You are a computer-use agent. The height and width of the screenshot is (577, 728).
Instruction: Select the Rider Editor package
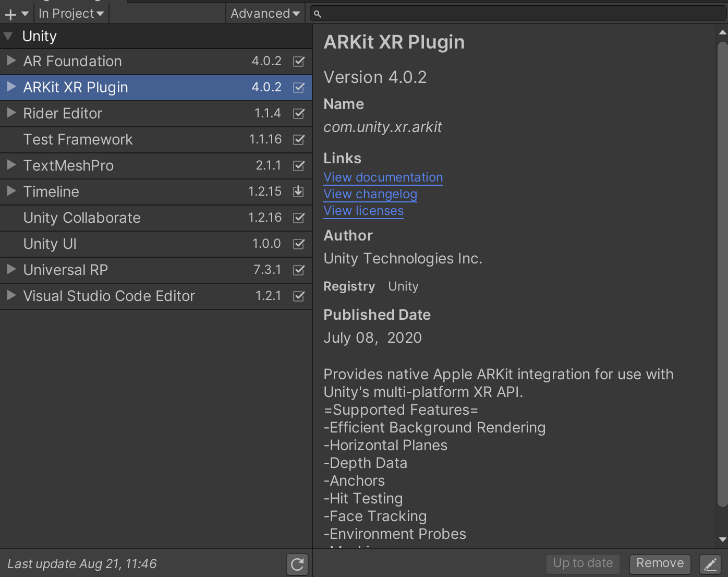click(x=156, y=114)
